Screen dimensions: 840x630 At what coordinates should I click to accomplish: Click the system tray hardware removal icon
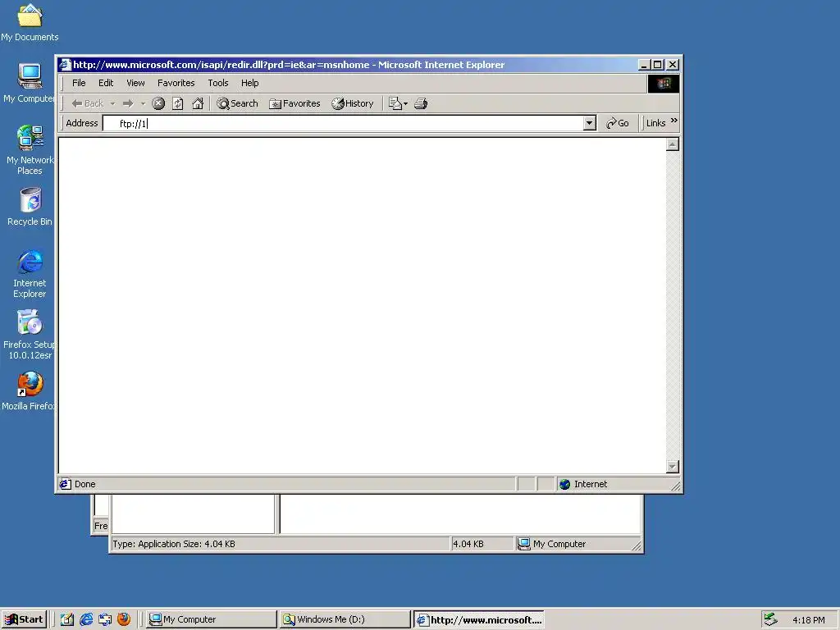[x=770, y=619]
